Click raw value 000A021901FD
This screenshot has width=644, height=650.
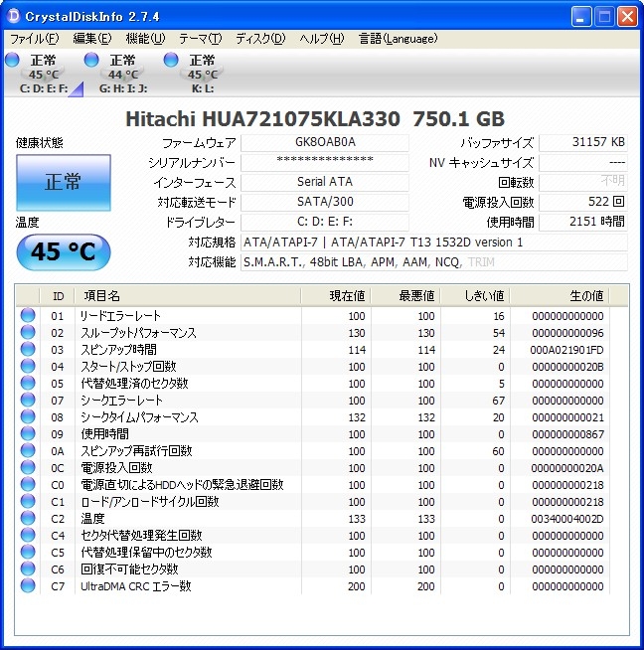coord(566,350)
